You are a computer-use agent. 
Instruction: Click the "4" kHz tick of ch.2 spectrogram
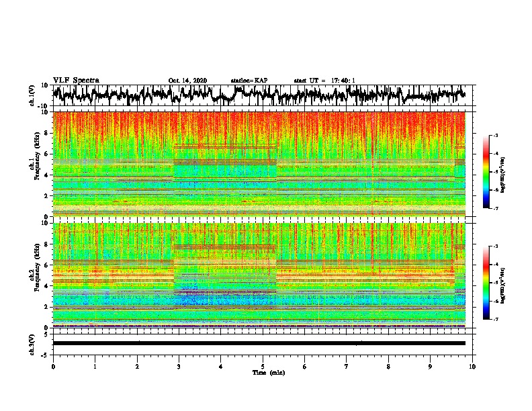tap(46, 286)
